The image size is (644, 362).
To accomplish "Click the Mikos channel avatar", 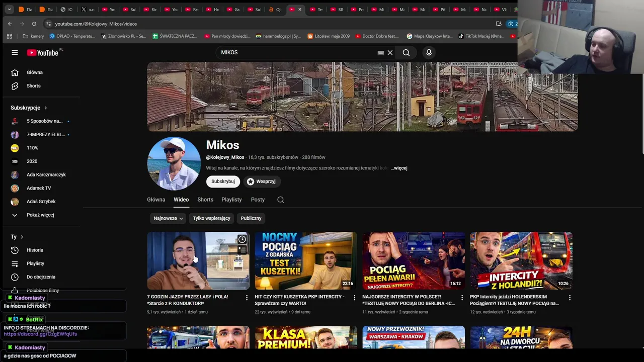I will [174, 163].
